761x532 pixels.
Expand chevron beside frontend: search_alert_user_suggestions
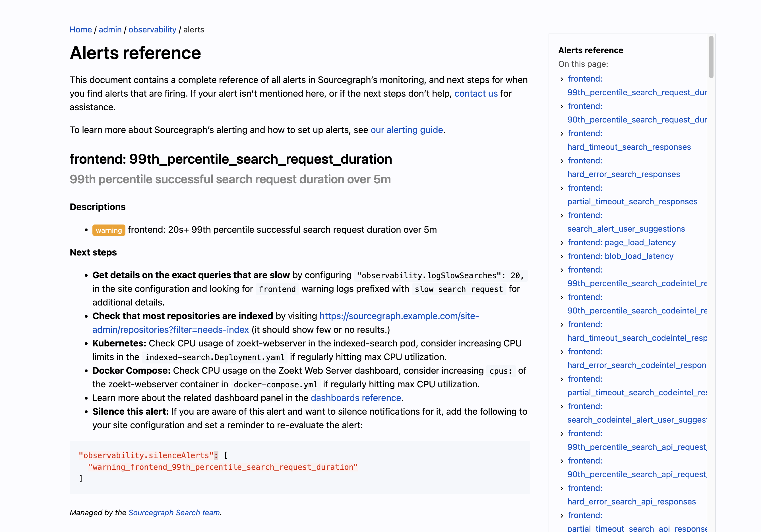561,216
